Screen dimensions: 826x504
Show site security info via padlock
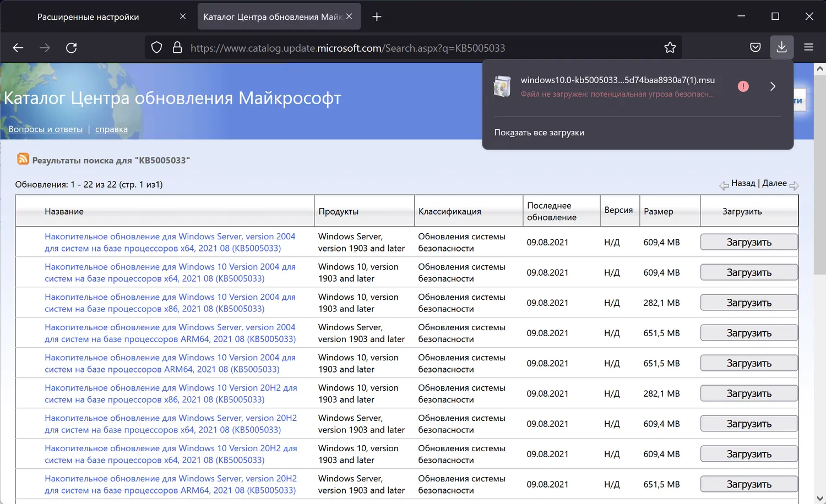[x=177, y=48]
